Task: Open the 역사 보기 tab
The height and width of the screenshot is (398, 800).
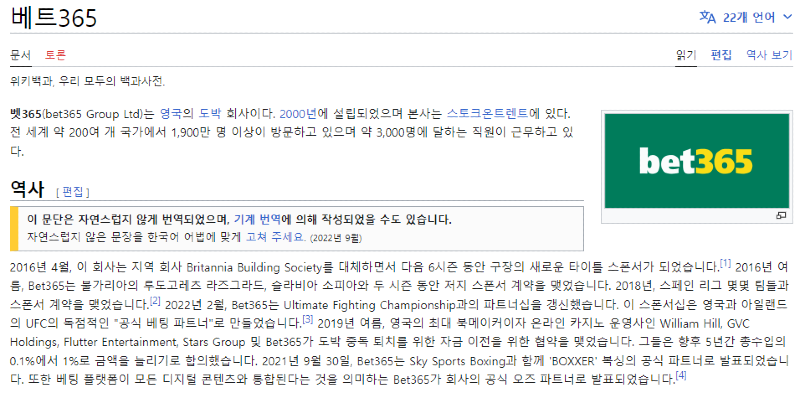Action: pyautogui.click(x=769, y=55)
